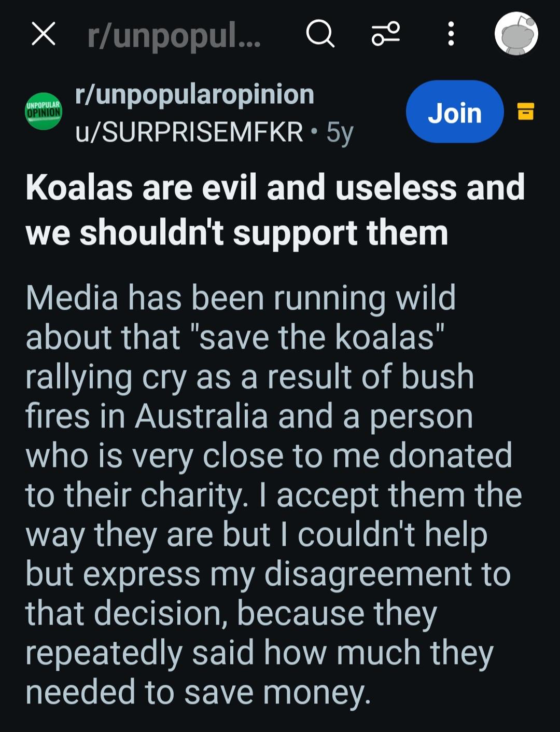Open the r/unpopularopinion subreddit link
The image size is (560, 732).
194,95
